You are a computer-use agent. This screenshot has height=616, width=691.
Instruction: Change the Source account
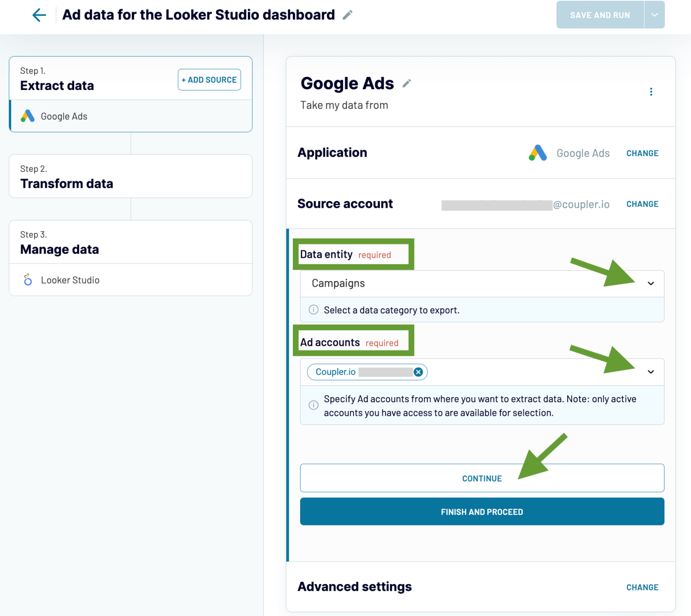click(642, 204)
